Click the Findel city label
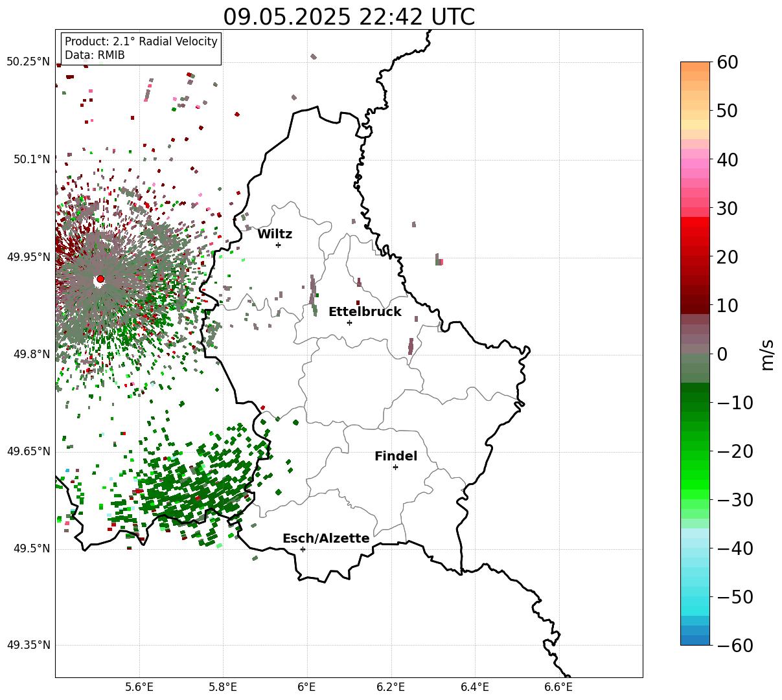The height and width of the screenshot is (700, 782). [396, 457]
